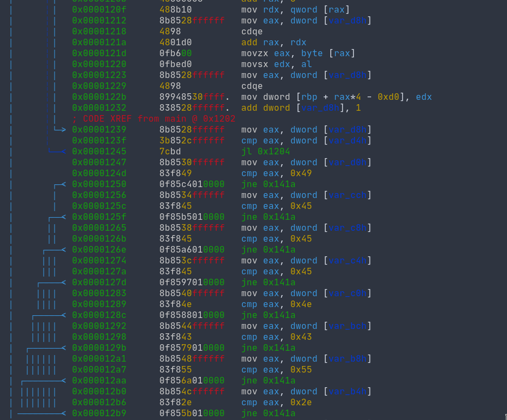Click 'cmp eax, 0x2e' instruction
The width and height of the screenshot is (507, 420).
point(277,403)
